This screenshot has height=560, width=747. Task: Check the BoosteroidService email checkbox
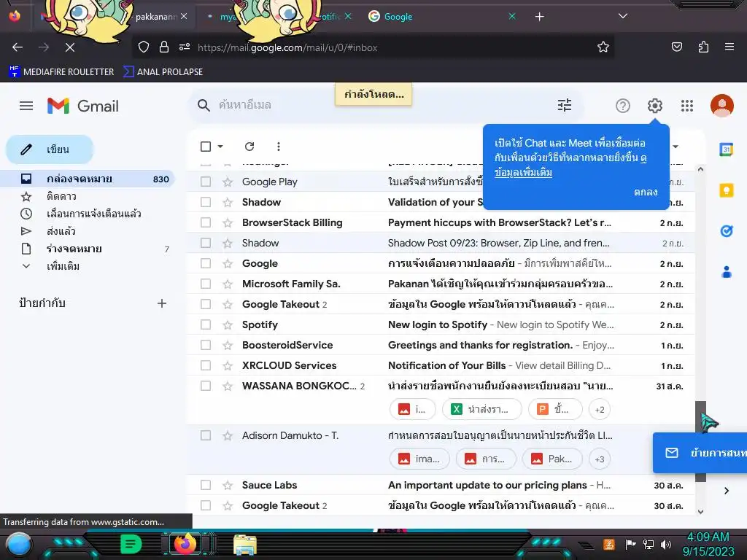click(205, 345)
